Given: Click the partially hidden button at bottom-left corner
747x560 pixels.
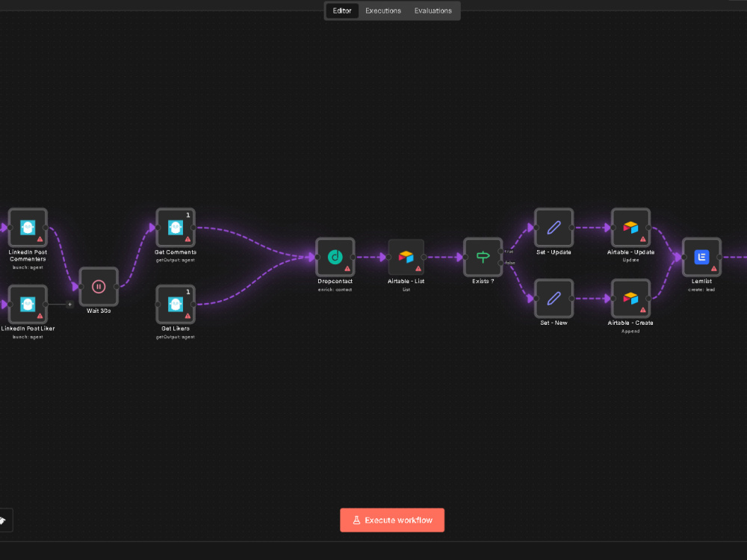Looking at the screenshot, I should pos(4,520).
